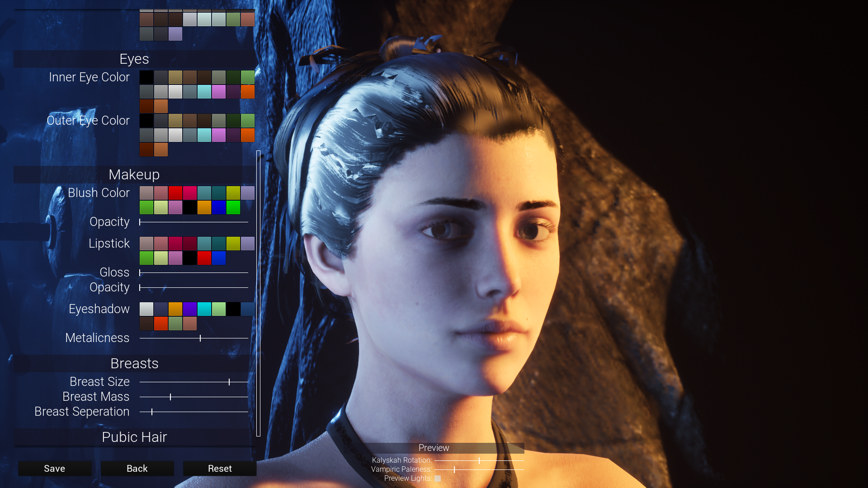This screenshot has width=868, height=488.
Task: Pick the red Blush Color swatch
Action: tap(175, 193)
